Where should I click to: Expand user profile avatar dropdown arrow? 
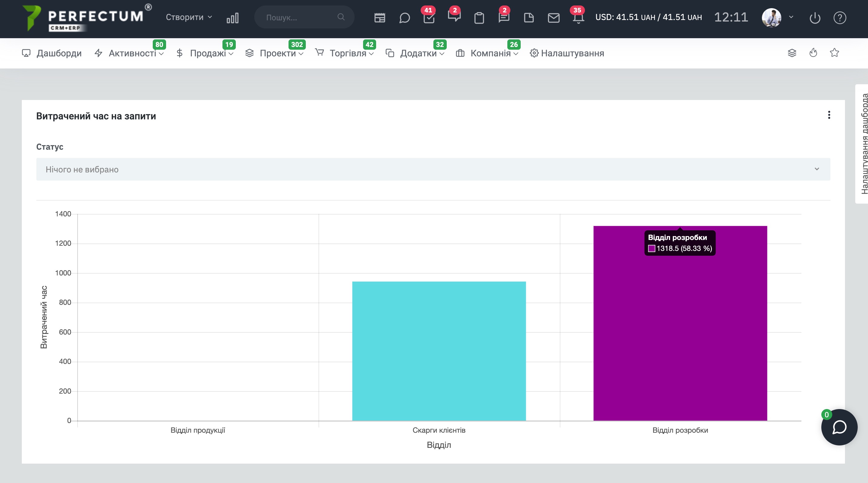tap(791, 17)
